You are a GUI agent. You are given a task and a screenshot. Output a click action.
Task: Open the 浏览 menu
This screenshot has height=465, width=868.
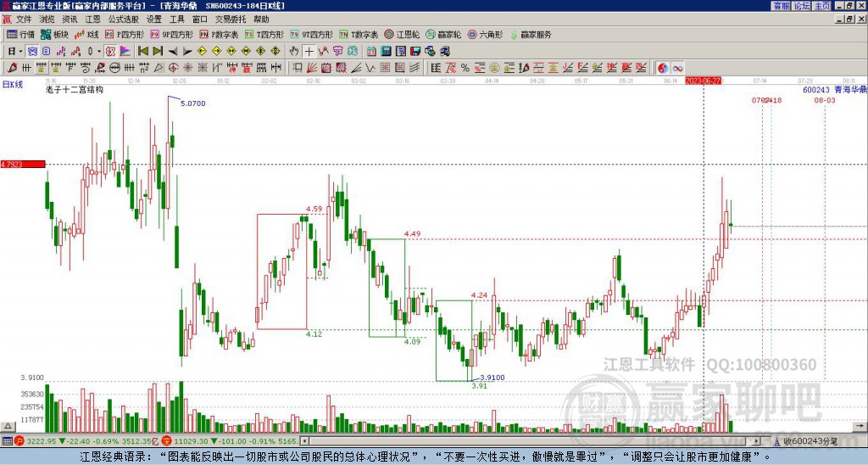coord(47,20)
